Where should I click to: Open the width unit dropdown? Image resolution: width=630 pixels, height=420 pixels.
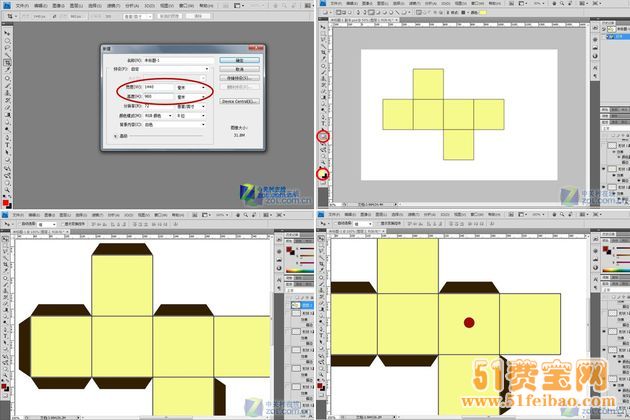pyautogui.click(x=192, y=88)
